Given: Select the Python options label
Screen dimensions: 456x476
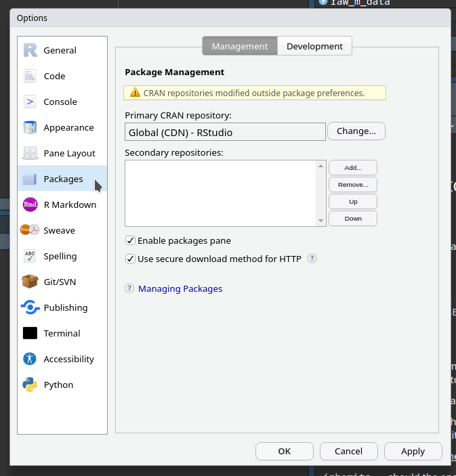Looking at the screenshot, I should pyautogui.click(x=58, y=385).
